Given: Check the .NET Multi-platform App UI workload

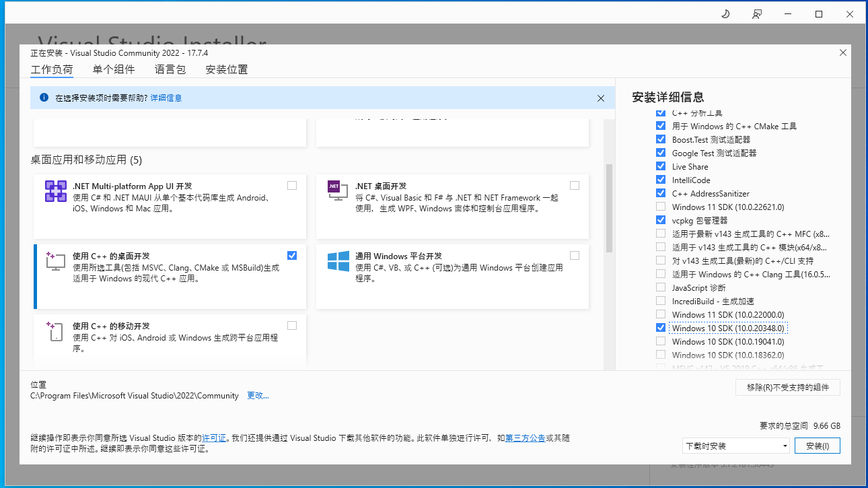Looking at the screenshot, I should pos(291,186).
